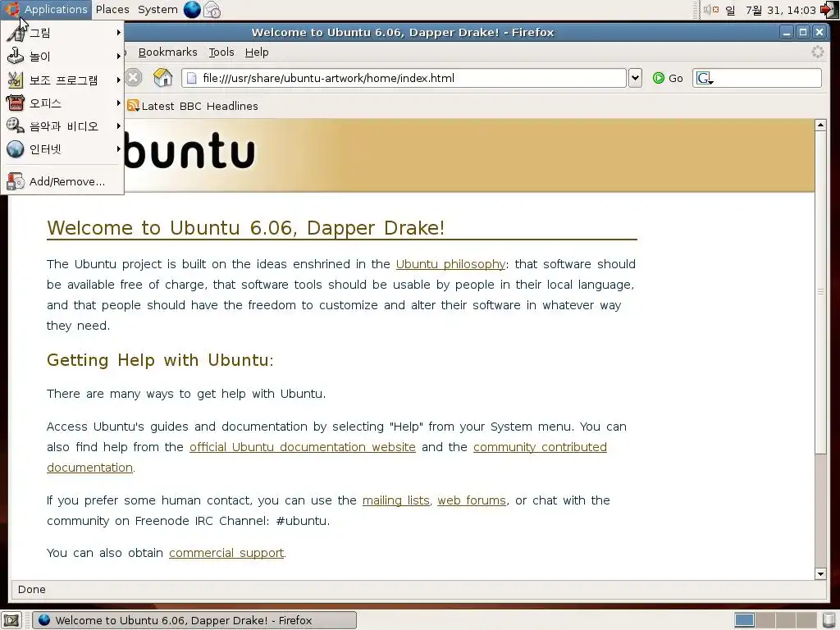
Task: Expand arrow next to 인터넷
Action: 118,149
